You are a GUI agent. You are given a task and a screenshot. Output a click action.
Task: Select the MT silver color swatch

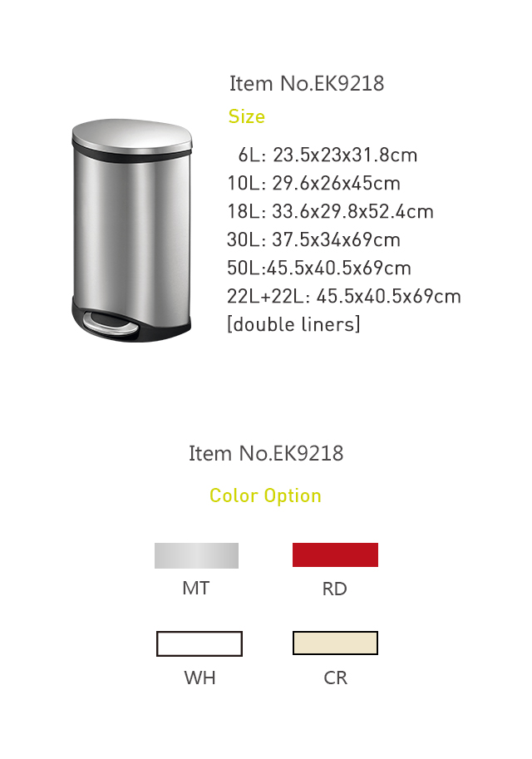coord(196,555)
